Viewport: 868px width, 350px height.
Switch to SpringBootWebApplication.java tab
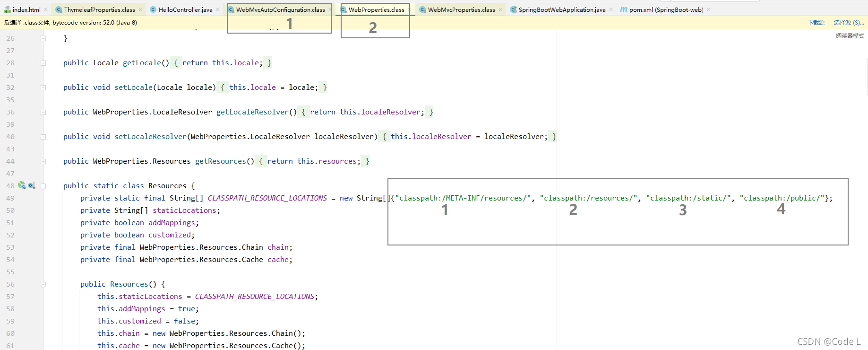(562, 9)
